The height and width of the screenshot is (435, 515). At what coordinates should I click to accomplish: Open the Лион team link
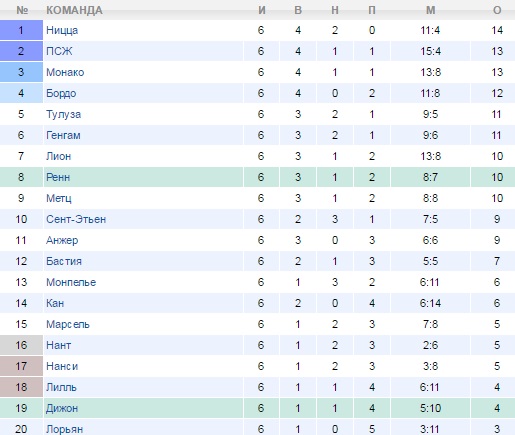point(58,156)
